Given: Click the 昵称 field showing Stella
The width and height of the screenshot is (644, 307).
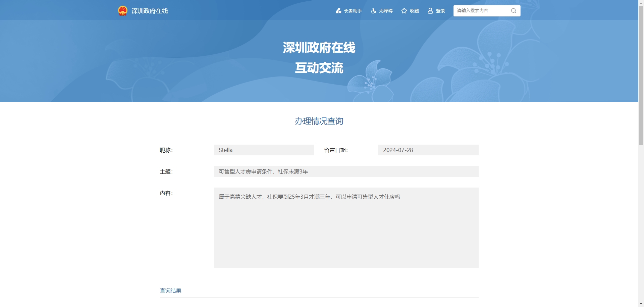Looking at the screenshot, I should pyautogui.click(x=264, y=150).
